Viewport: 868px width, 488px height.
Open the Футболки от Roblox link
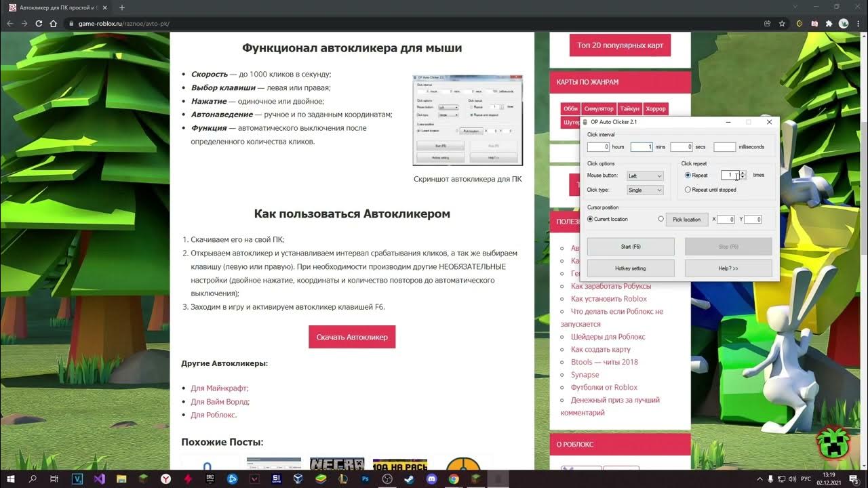pos(604,388)
